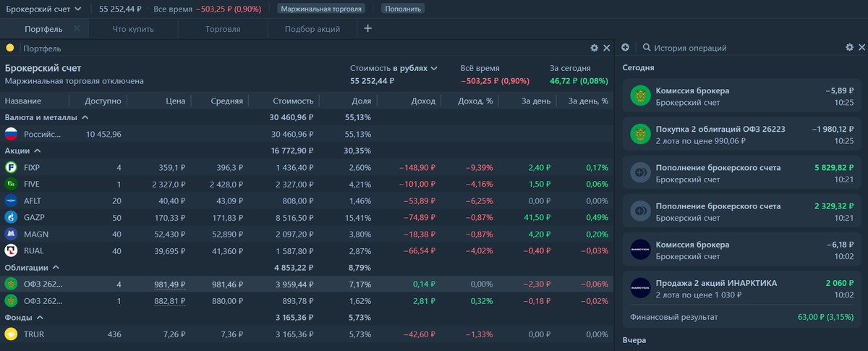The width and height of the screenshot is (868, 351).
Task: Open the Торговля tab
Action: pyautogui.click(x=222, y=29)
